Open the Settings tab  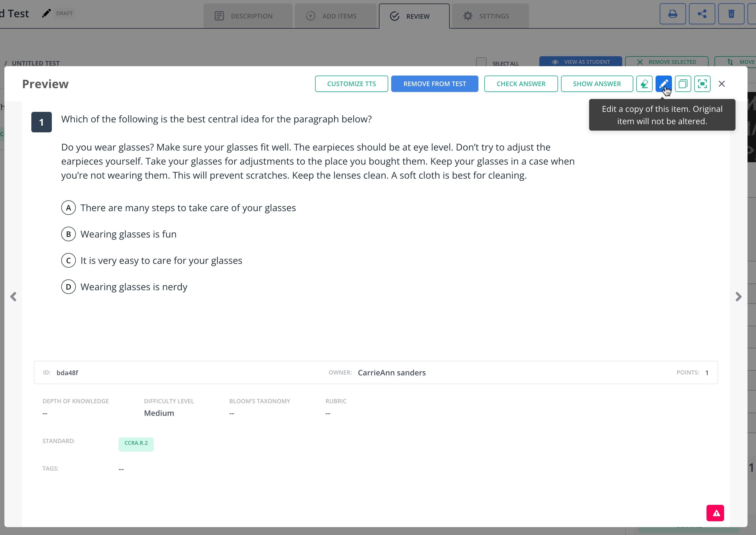click(490, 16)
